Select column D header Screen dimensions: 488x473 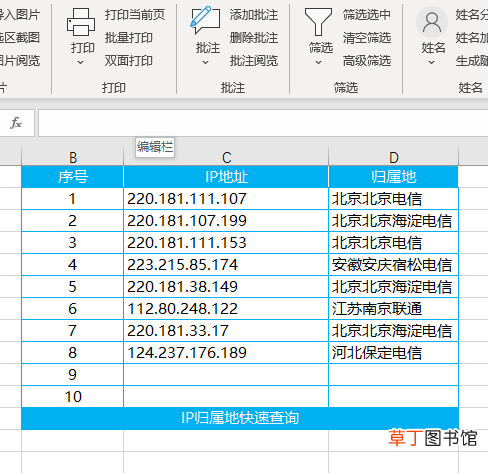pyautogui.click(x=393, y=157)
